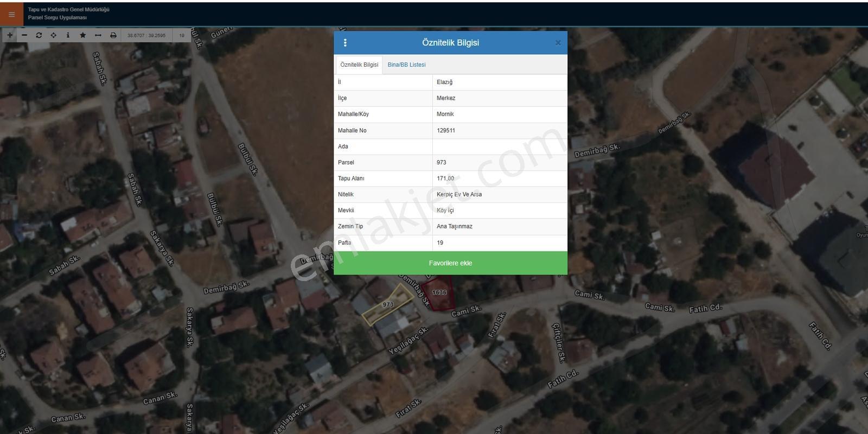Click the Mornik value cell
The height and width of the screenshot is (434, 868).
tap(500, 114)
